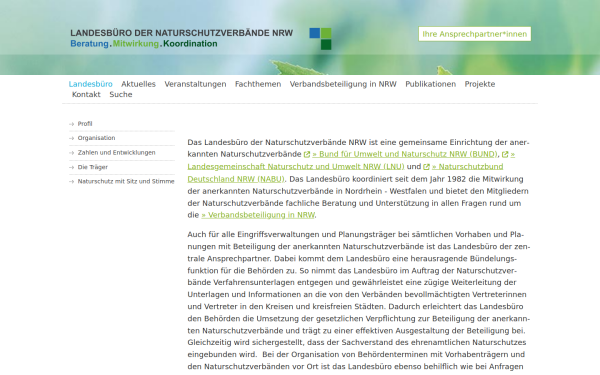Select Fachthemen in the navigation bar
Screen dimensions: 600x375
click(258, 84)
